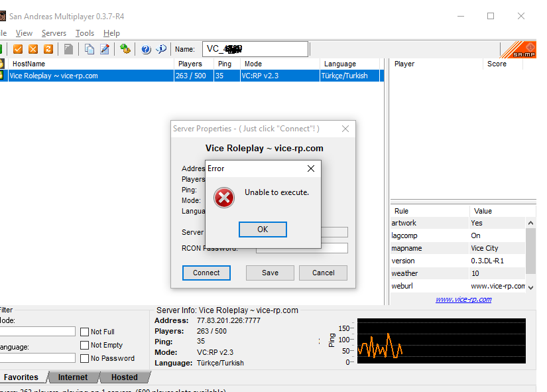Open the Tools menu
This screenshot has height=392, width=547.
[85, 33]
